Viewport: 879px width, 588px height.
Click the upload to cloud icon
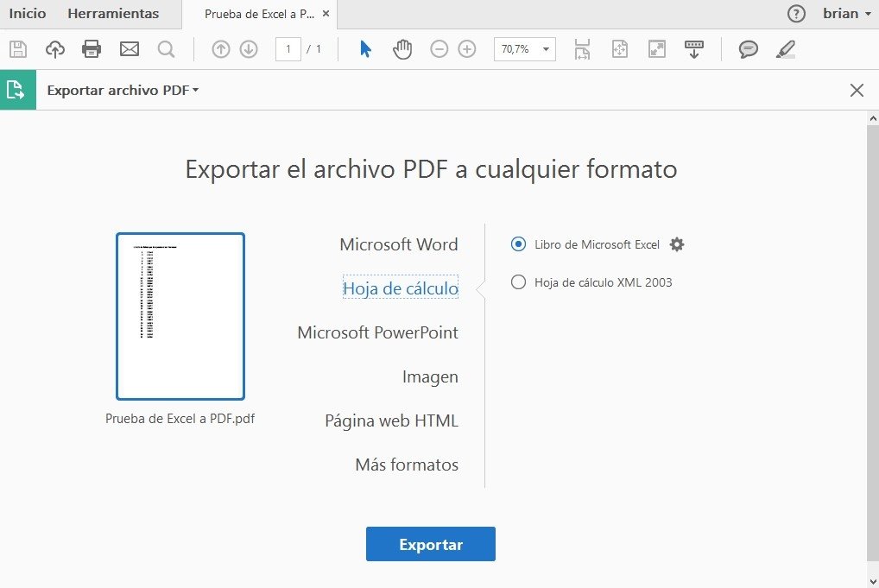point(55,49)
